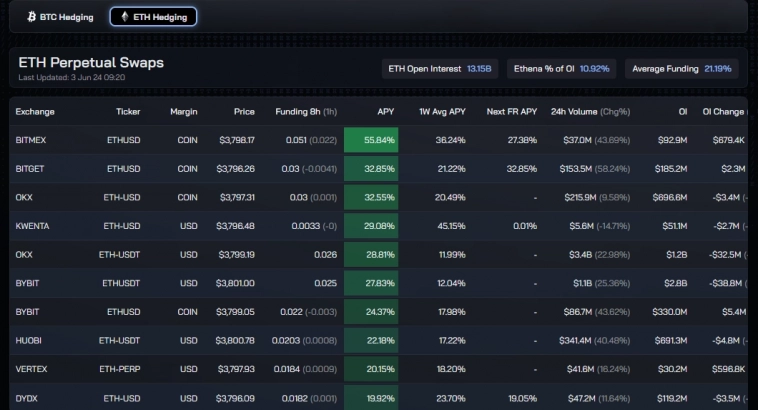The width and height of the screenshot is (758, 410).
Task: Sort by Price column header
Action: 244,112
